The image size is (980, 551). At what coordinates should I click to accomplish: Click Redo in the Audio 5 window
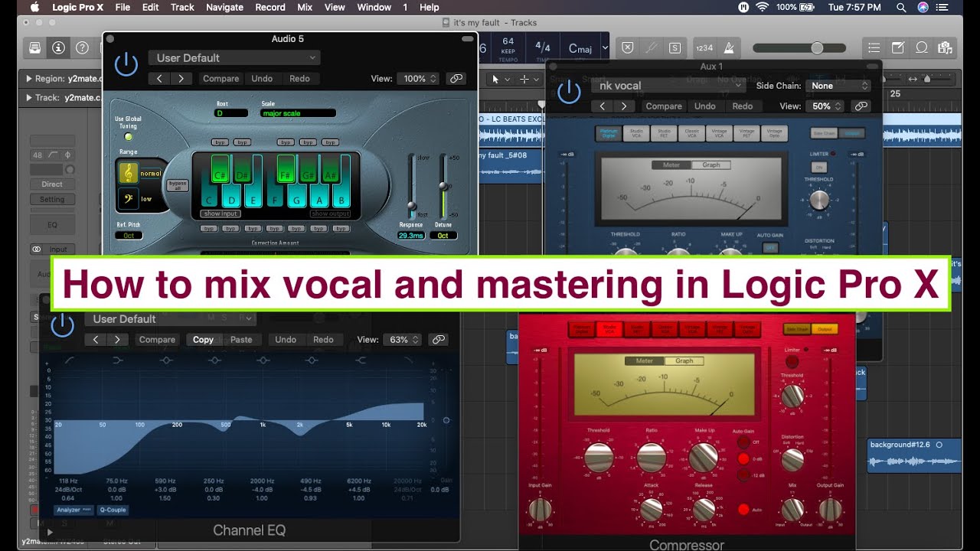coord(299,78)
